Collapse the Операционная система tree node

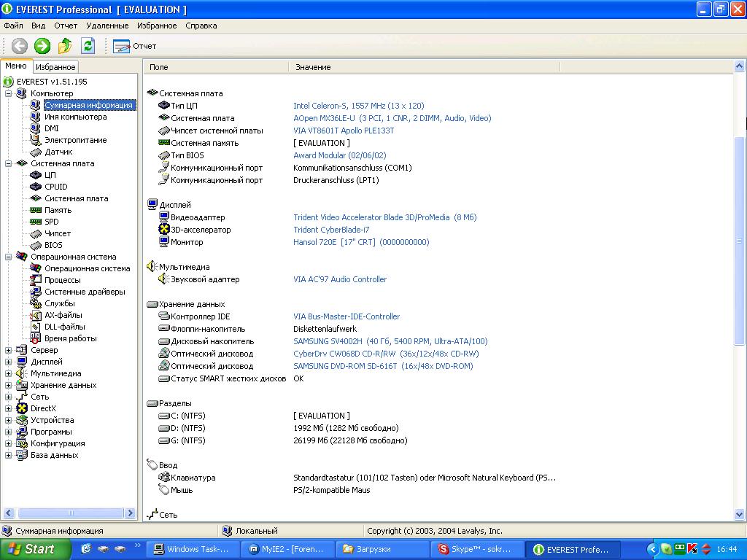(x=8, y=257)
